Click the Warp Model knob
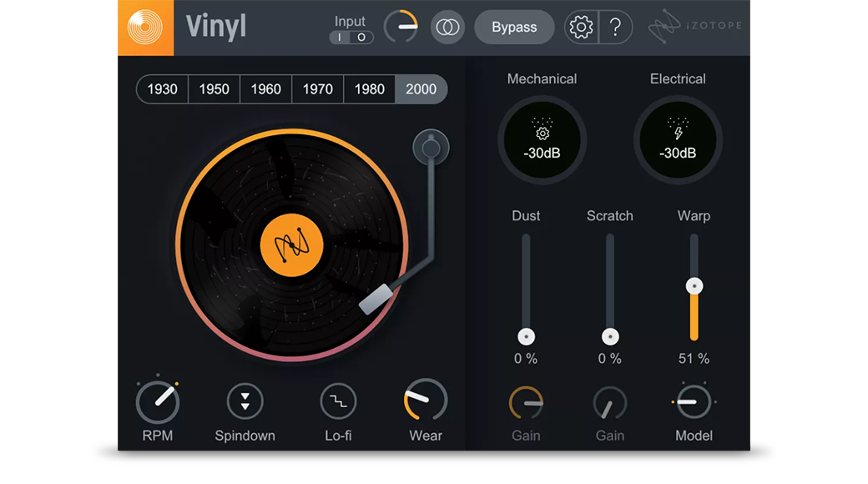868x484 pixels. click(694, 402)
